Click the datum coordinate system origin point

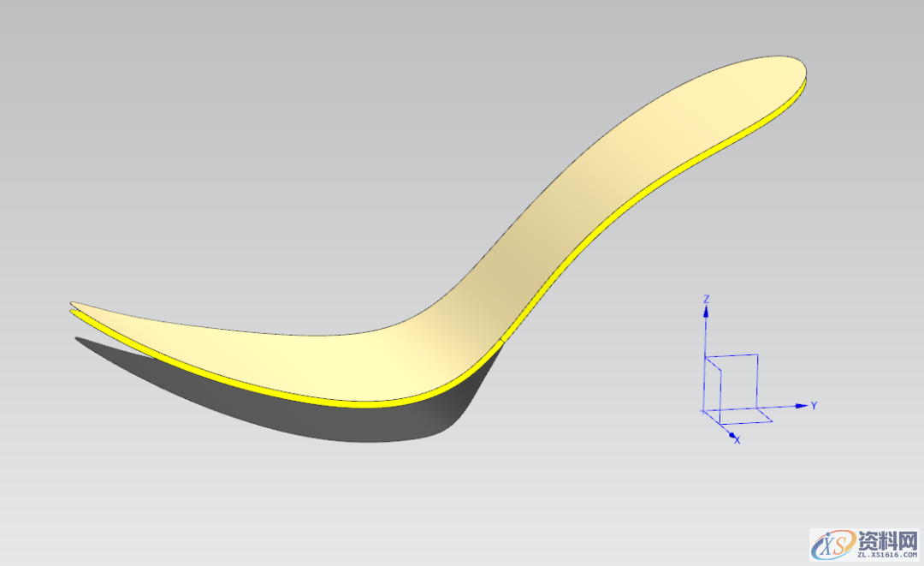click(705, 410)
